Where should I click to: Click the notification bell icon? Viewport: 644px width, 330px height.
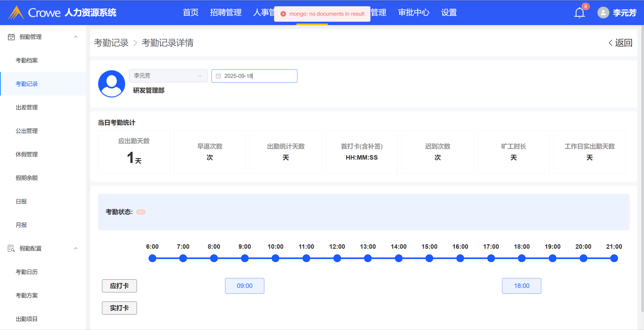[x=579, y=13]
